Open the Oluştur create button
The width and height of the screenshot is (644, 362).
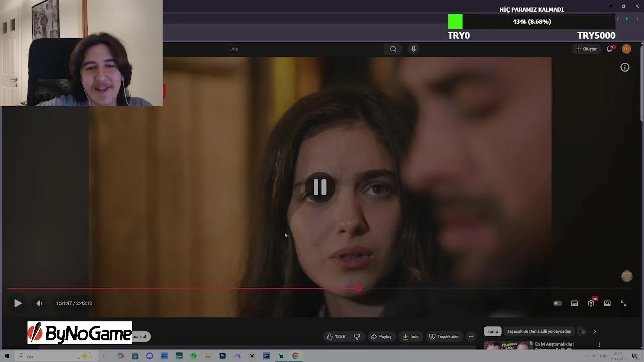[x=586, y=49]
